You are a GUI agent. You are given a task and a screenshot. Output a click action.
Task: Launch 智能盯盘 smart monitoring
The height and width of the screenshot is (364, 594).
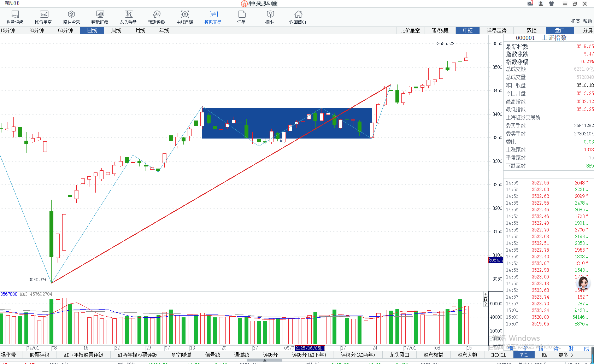tap(100, 17)
